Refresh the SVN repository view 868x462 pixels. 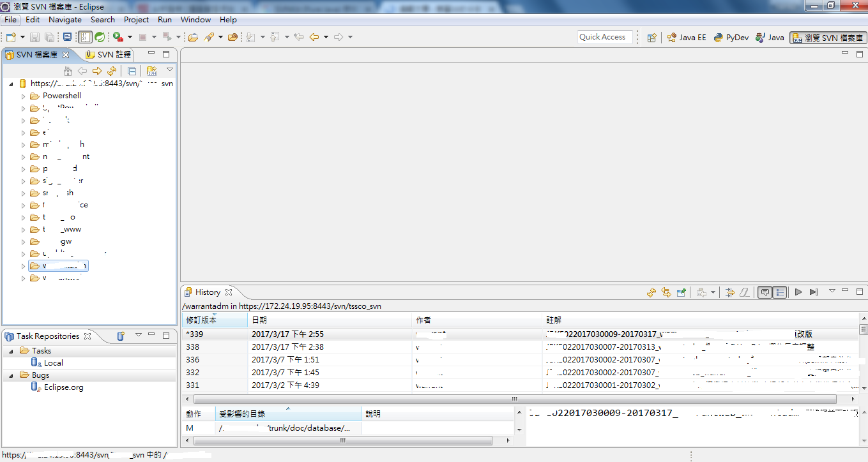(112, 71)
